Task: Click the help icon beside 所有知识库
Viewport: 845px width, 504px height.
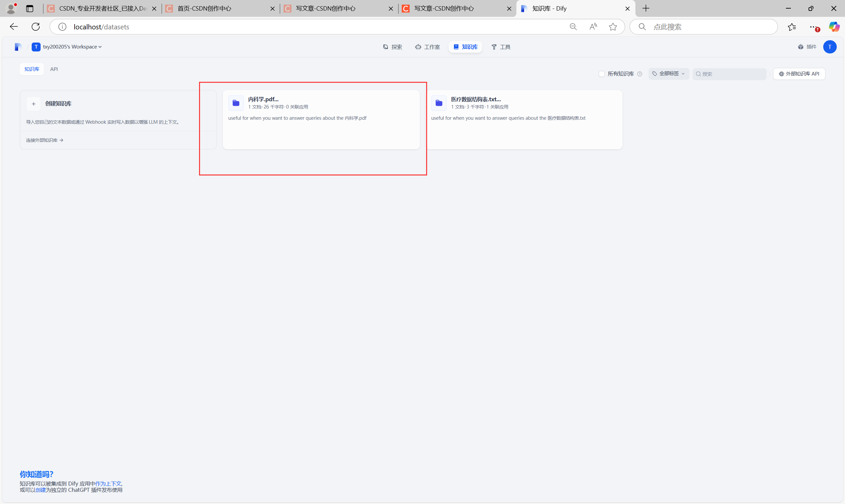Action: point(639,74)
